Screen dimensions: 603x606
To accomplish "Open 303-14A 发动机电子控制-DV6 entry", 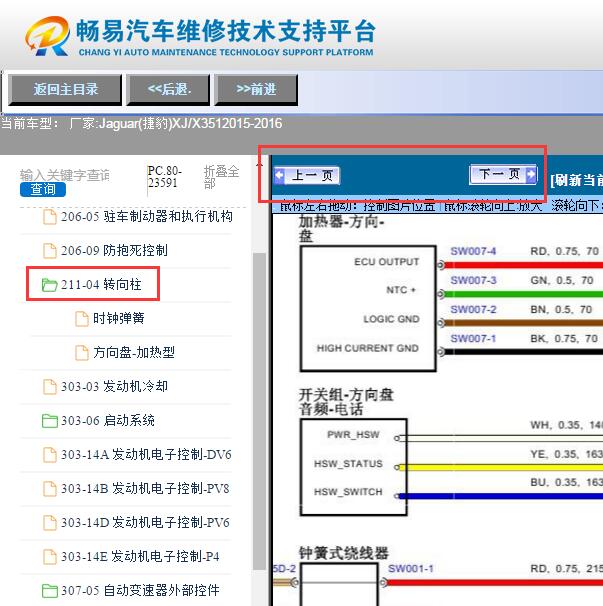I will [146, 454].
